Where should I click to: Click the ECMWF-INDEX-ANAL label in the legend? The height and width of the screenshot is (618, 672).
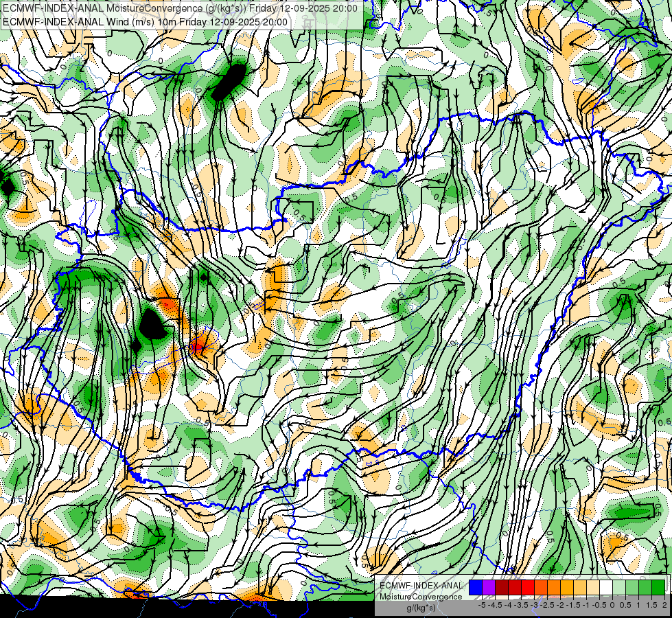tap(421, 586)
